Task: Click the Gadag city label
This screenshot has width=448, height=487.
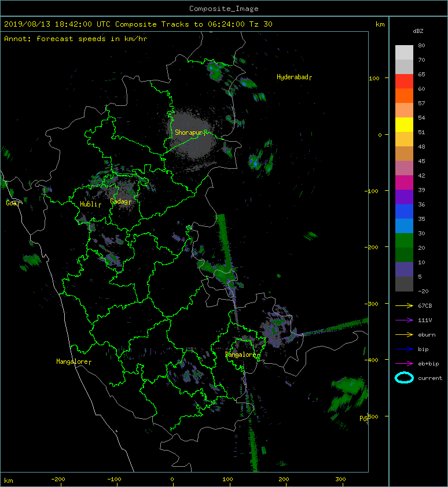Action: tap(119, 201)
